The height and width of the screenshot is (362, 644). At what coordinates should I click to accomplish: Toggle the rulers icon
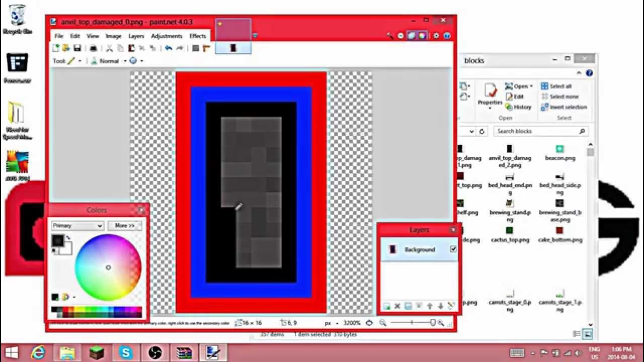(x=206, y=48)
